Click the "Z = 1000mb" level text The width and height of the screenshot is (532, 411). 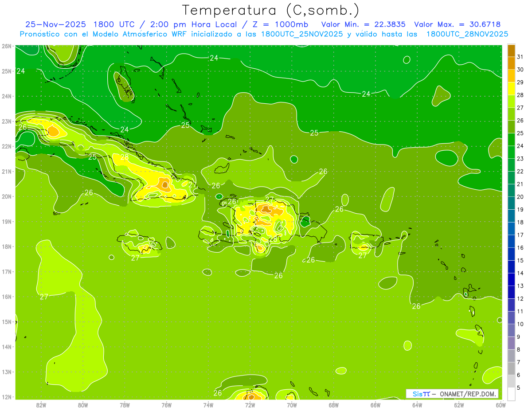pos(281,24)
